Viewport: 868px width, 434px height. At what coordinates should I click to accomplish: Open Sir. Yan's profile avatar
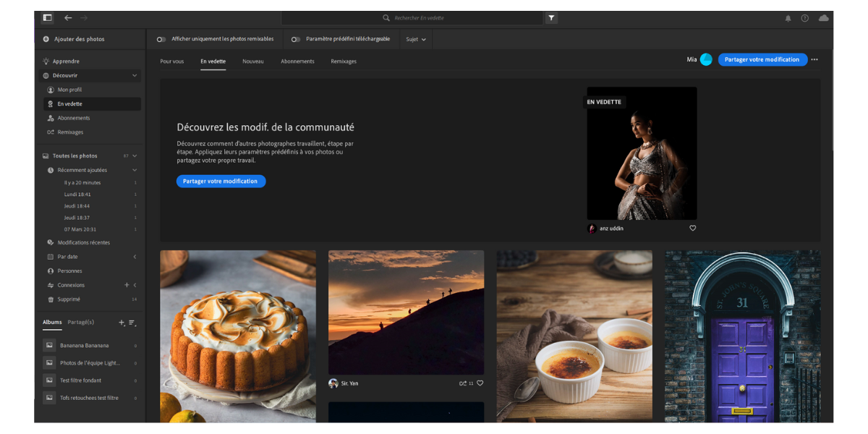point(333,383)
